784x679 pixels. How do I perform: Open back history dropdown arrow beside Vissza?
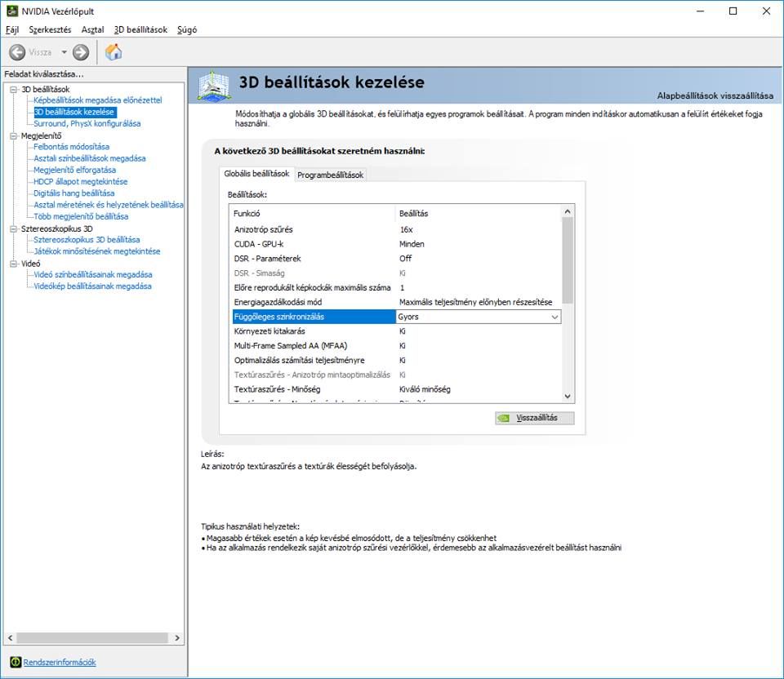pyautogui.click(x=64, y=52)
